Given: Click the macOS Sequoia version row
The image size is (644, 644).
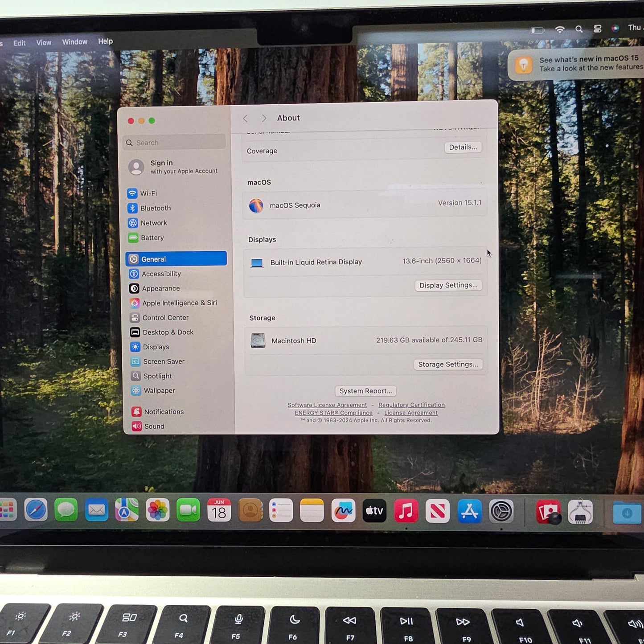Looking at the screenshot, I should pos(365,205).
